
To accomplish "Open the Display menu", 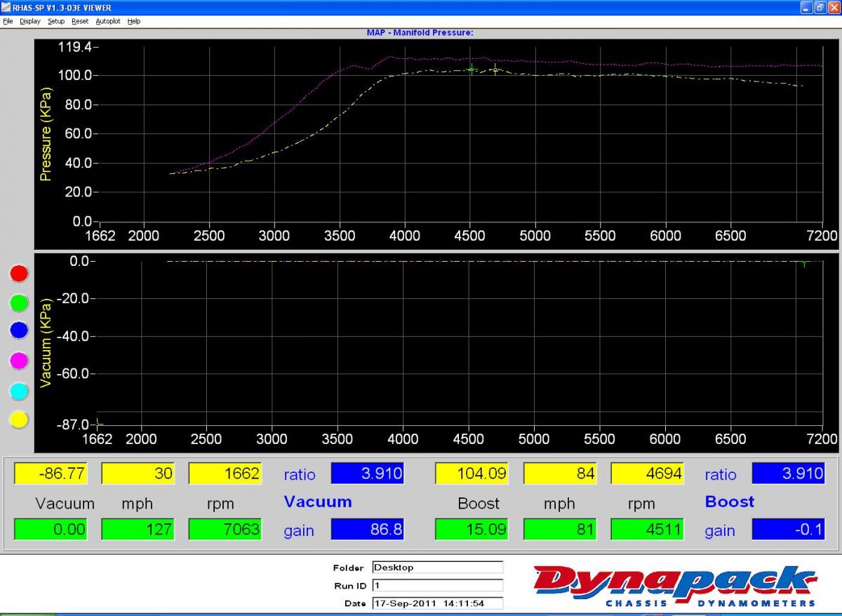I will 30,21.
